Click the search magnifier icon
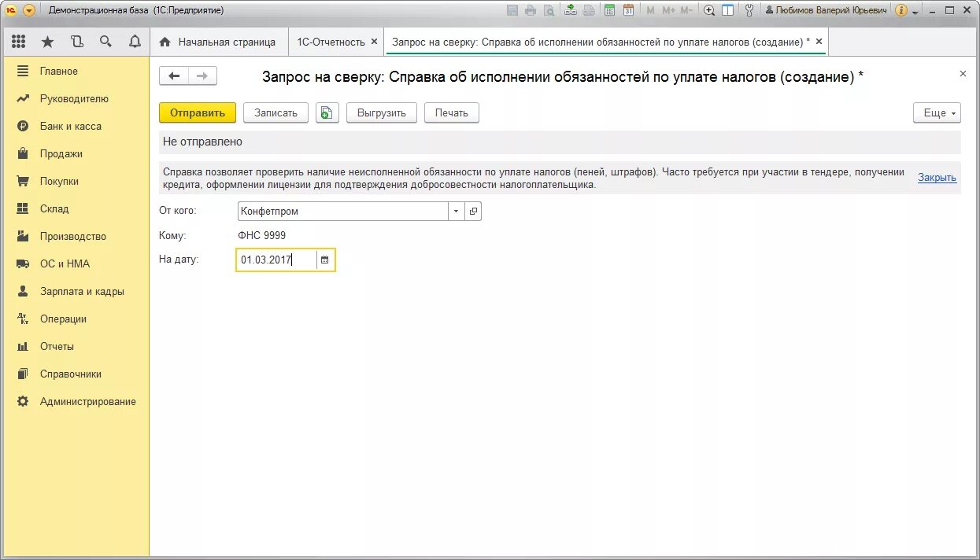The height and width of the screenshot is (560, 980). [x=105, y=42]
